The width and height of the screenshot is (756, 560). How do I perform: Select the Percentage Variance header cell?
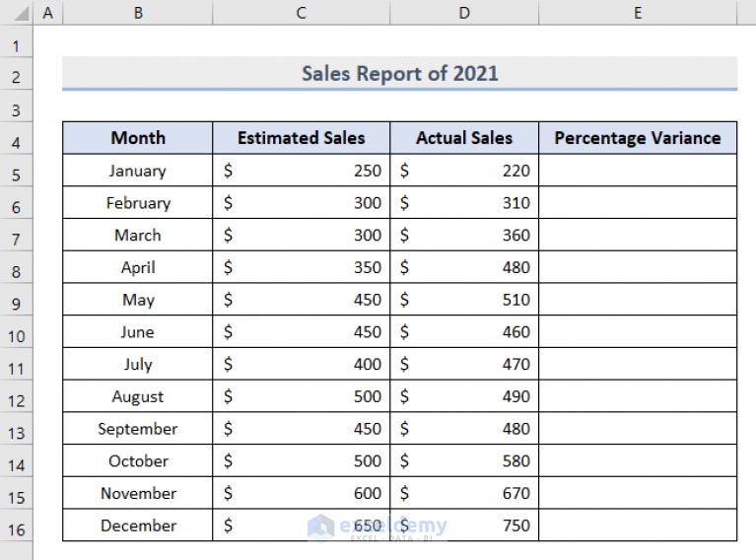[x=638, y=138]
